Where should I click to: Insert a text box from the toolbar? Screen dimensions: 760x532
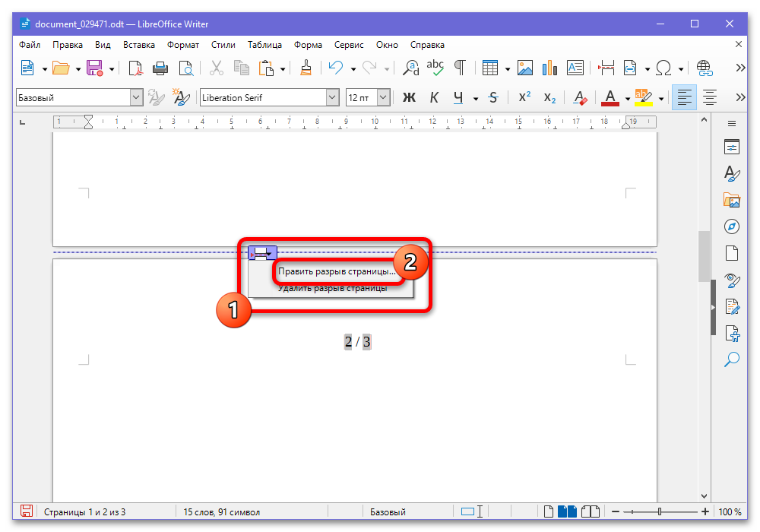tap(575, 68)
